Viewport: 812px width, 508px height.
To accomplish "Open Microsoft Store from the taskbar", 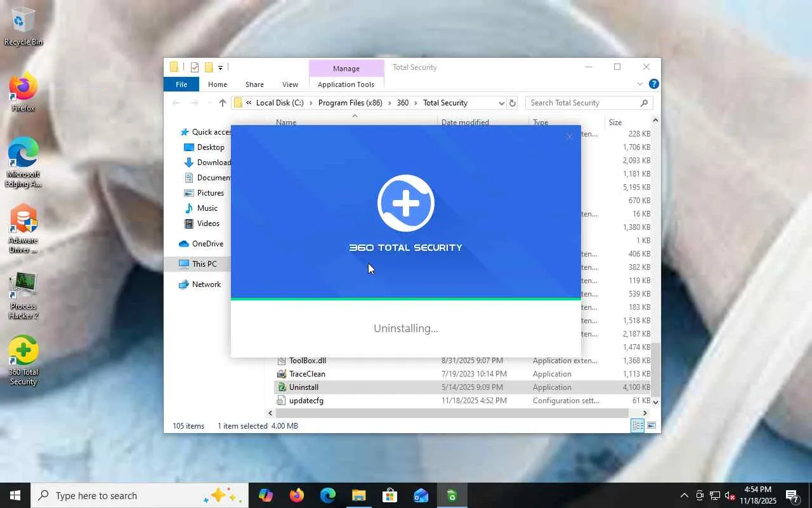I will click(x=390, y=495).
